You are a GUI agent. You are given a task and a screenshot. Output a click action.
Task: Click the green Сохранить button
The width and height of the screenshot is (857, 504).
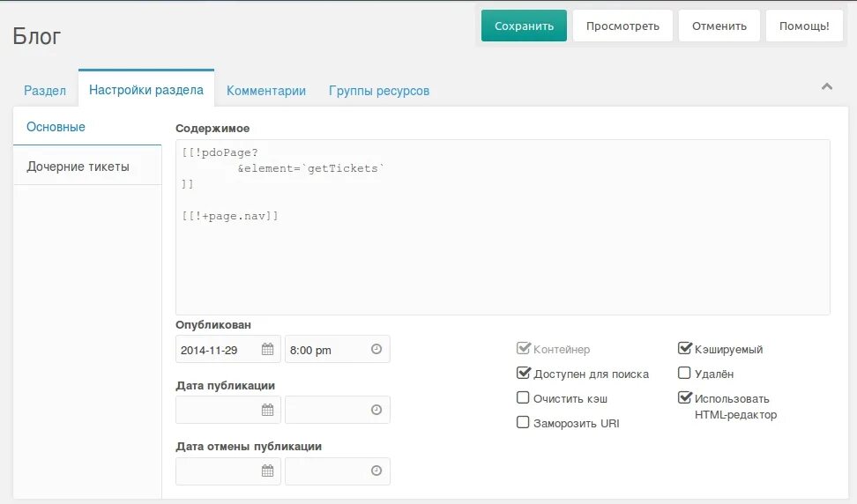524,26
